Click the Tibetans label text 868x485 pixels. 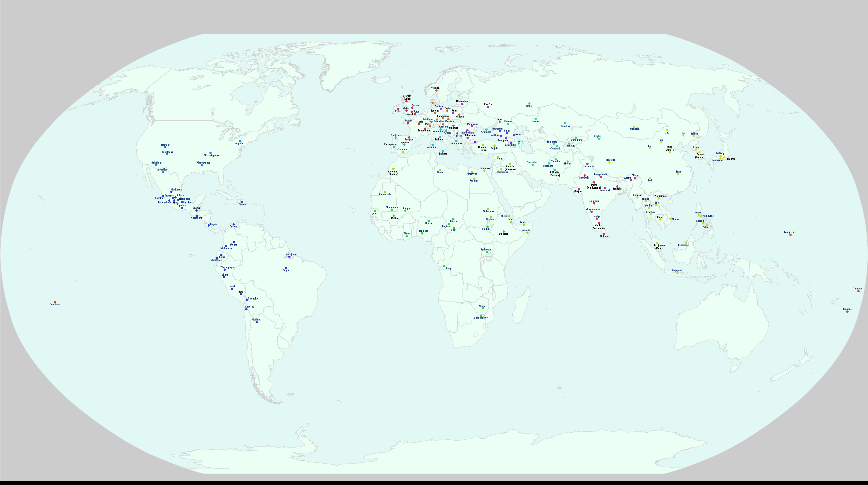click(610, 160)
